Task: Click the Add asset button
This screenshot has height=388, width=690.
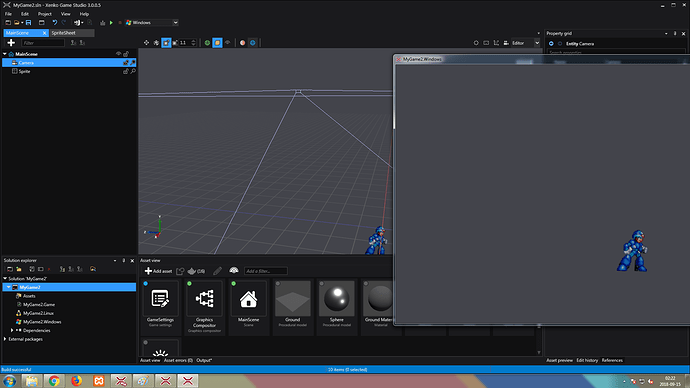Action: click(158, 271)
